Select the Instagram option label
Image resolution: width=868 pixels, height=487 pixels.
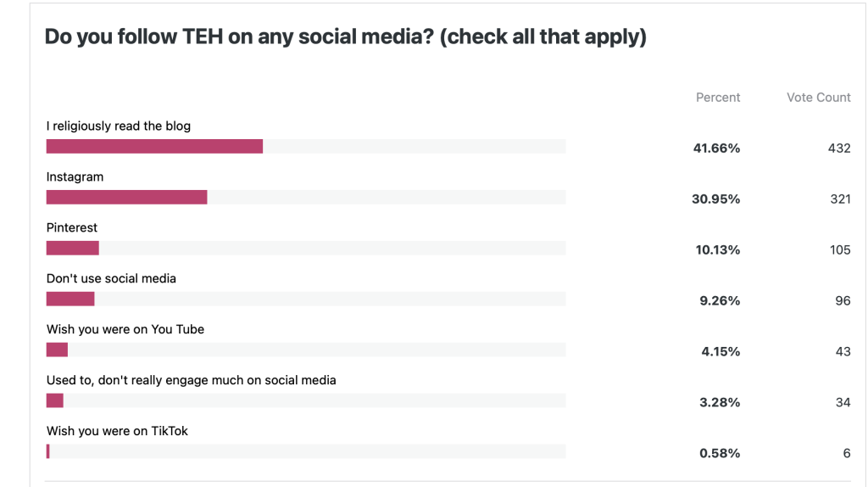75,177
